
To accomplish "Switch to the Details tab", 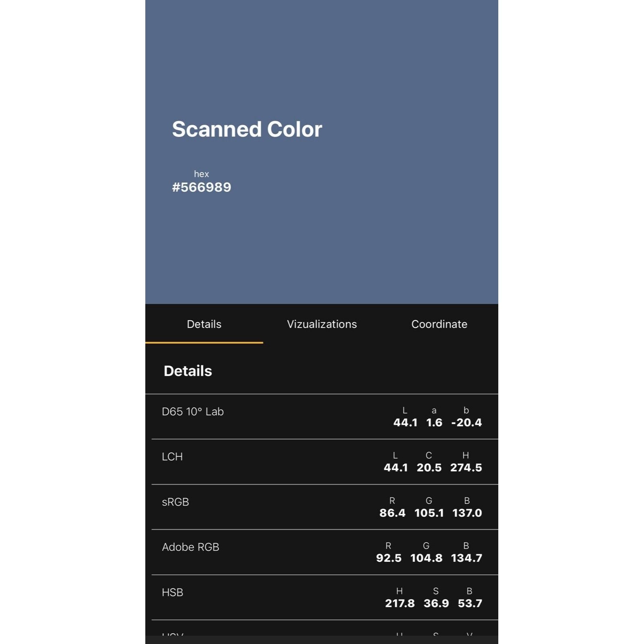I will click(204, 324).
